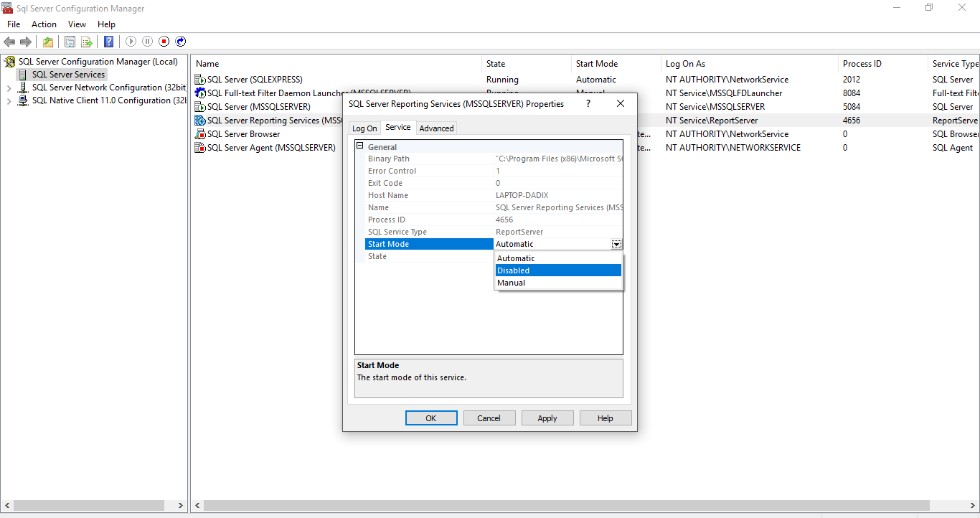Open the blue Help toolbar icon
The image size is (980, 518).
tap(108, 42)
